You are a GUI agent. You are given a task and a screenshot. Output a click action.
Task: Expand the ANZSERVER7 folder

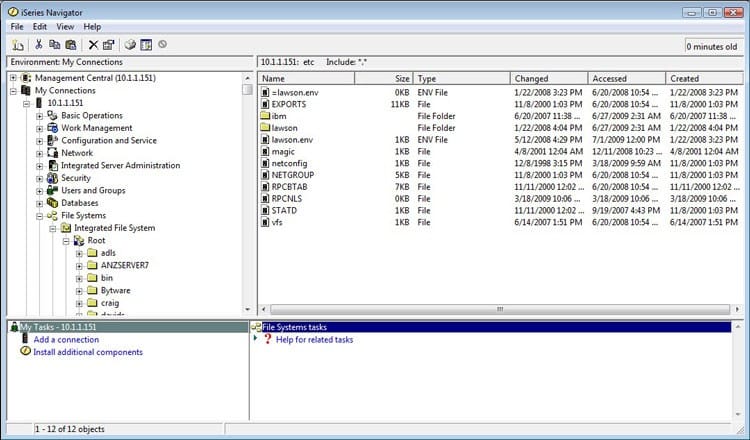point(79,266)
